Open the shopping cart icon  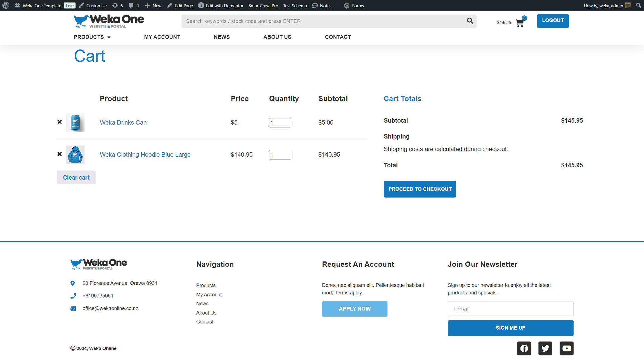(520, 23)
